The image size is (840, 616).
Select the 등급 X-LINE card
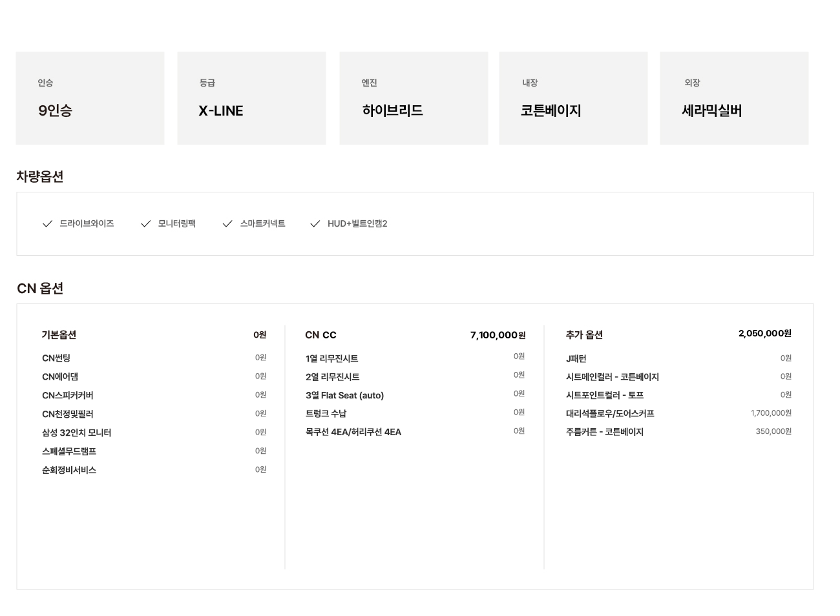pos(252,98)
